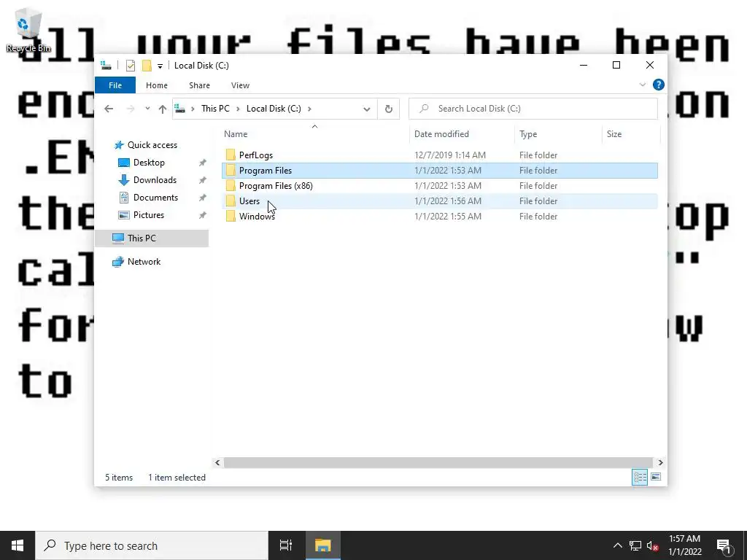
Task: Select Network in the navigation pane
Action: point(144,262)
